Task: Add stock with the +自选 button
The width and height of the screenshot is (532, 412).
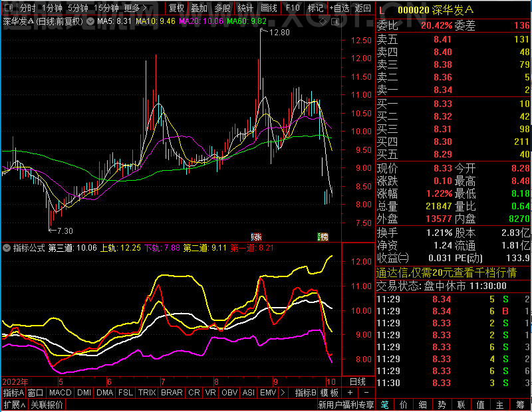Action: (339, 8)
